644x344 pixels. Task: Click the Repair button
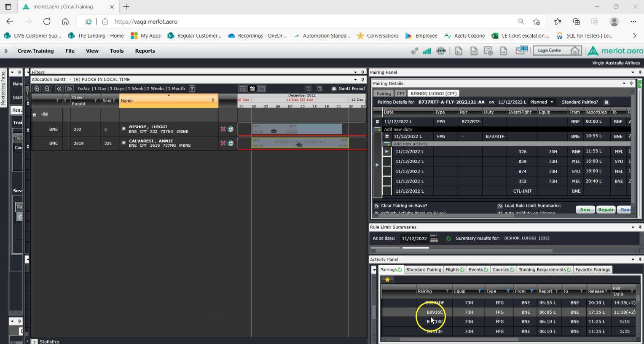[x=605, y=210]
